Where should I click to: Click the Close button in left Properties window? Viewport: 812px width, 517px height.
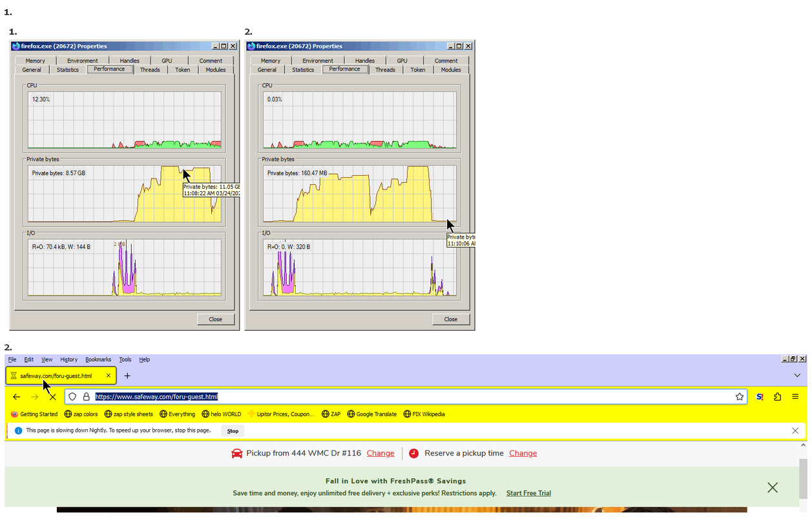point(215,319)
